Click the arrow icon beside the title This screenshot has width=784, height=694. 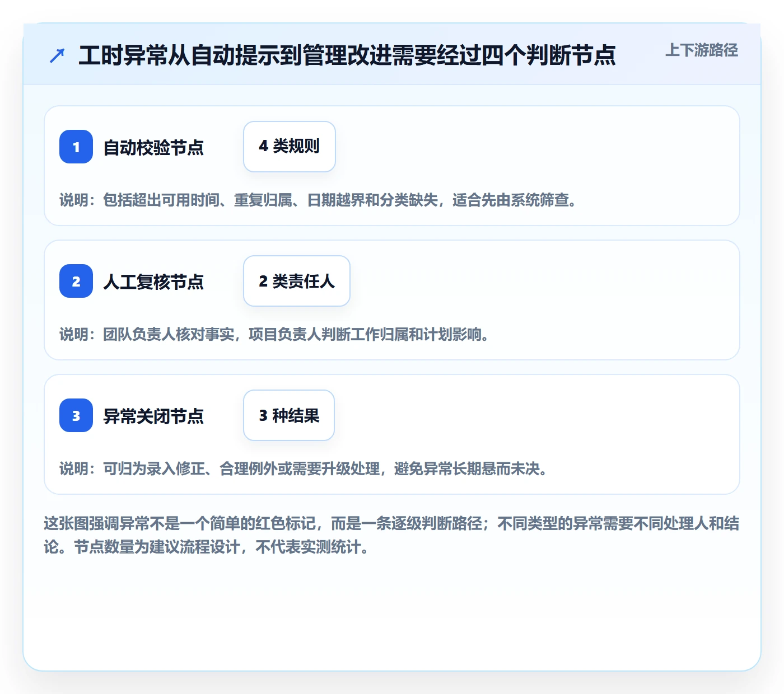point(57,55)
